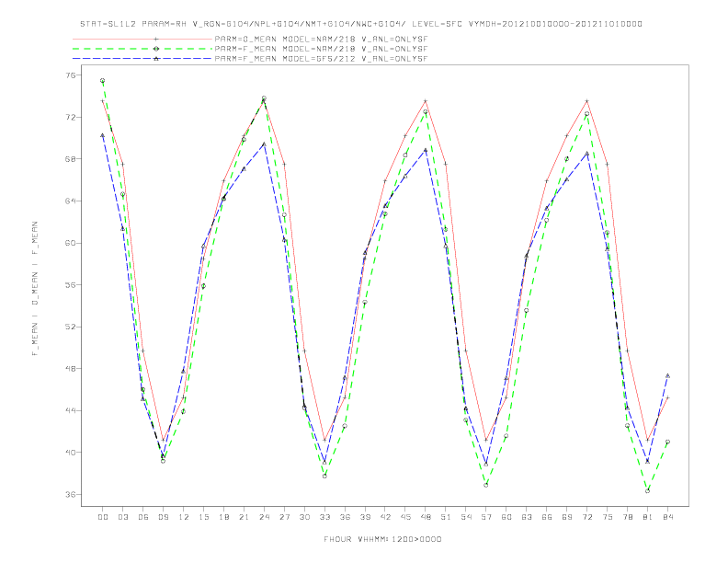Click the green dashed line sample in legend

coord(142,49)
